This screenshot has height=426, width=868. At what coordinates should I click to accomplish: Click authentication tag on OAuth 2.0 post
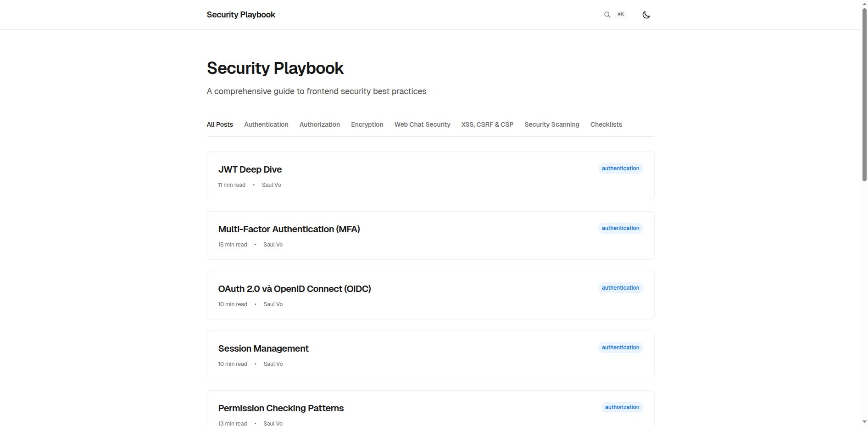620,288
